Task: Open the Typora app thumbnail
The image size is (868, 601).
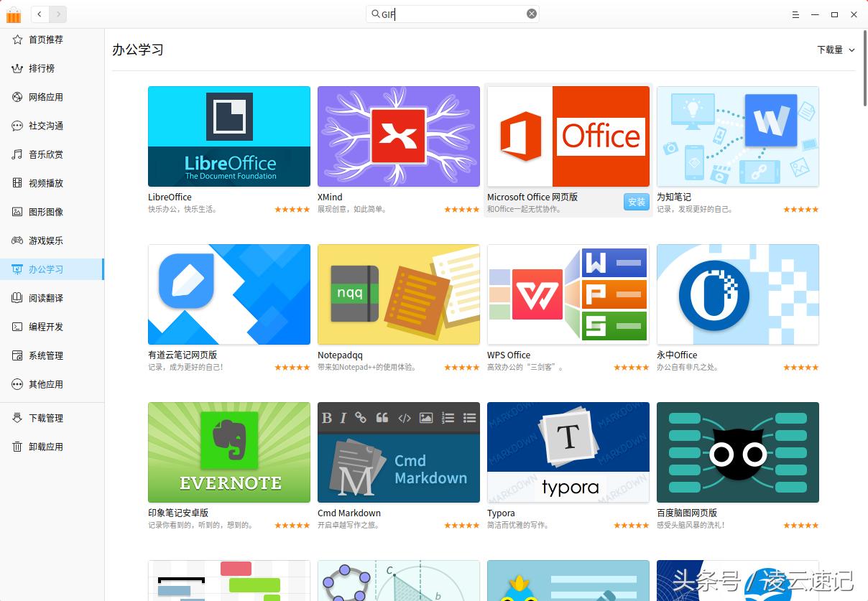Action: point(568,452)
